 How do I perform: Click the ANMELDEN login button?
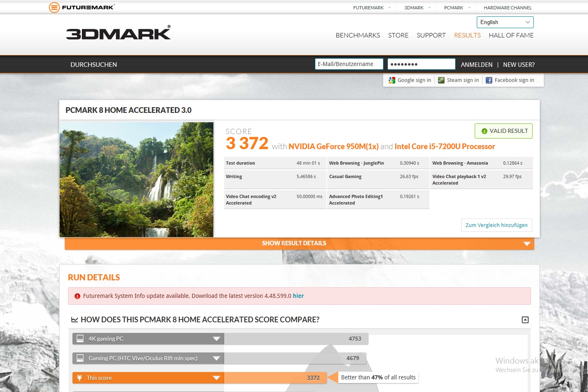pos(477,64)
